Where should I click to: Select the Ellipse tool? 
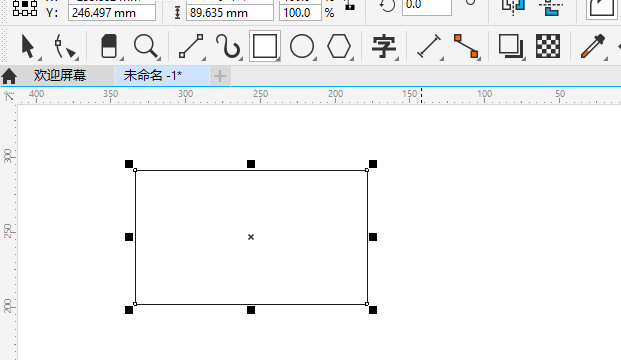[x=302, y=46]
